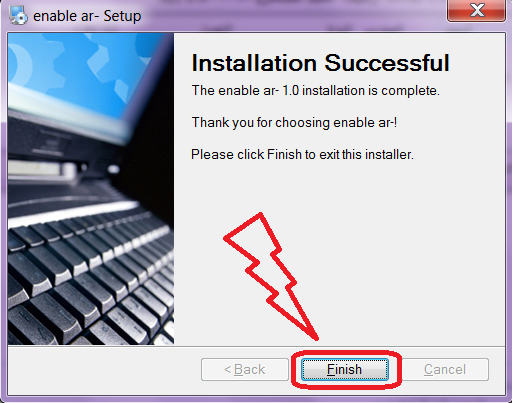Click the 'installation is complete' message line
Image resolution: width=512 pixels, height=403 pixels.
[x=316, y=91]
